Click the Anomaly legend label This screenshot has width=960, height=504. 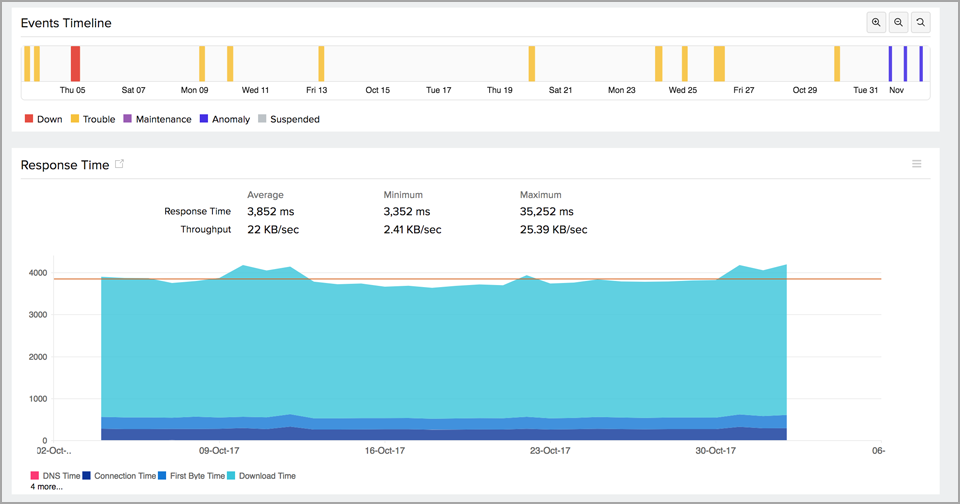pos(231,119)
